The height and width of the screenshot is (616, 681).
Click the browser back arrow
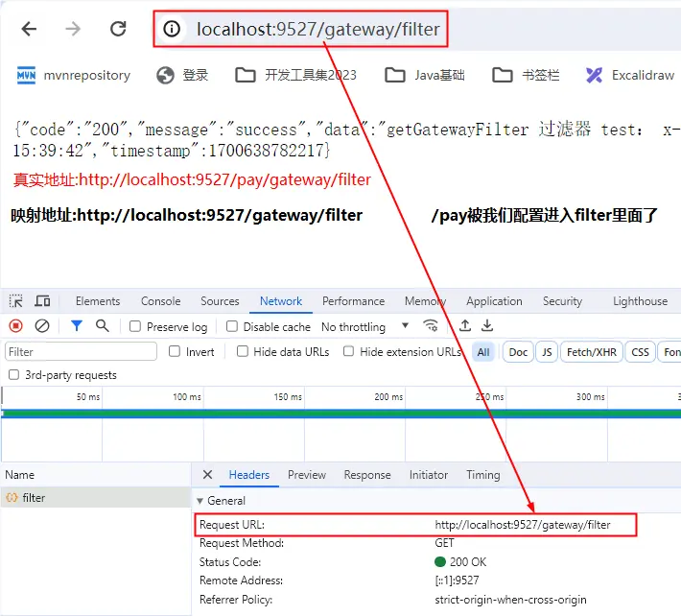tap(29, 29)
